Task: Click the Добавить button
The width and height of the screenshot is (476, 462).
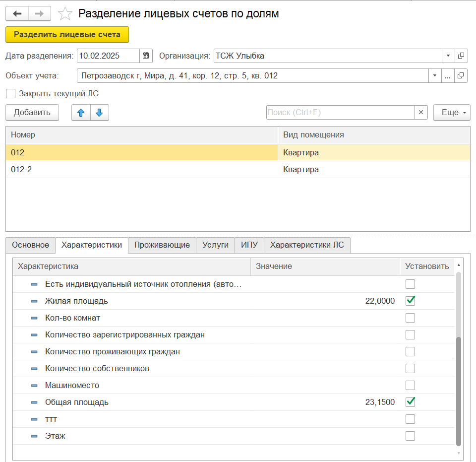Action: (x=32, y=113)
